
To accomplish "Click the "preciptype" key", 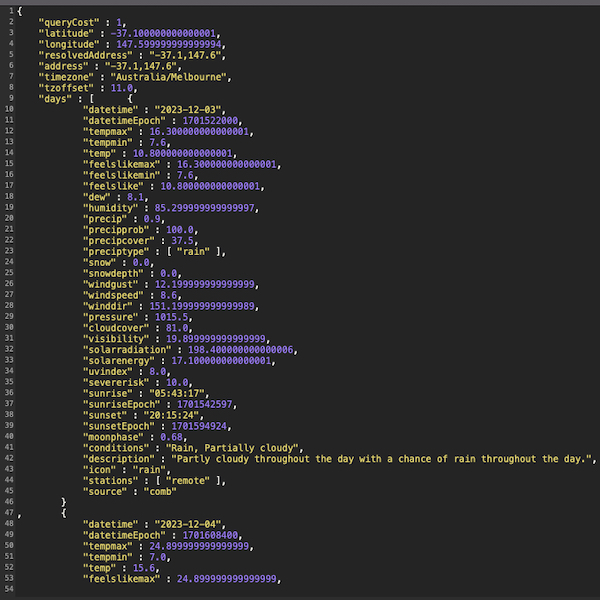I will pos(122,254).
